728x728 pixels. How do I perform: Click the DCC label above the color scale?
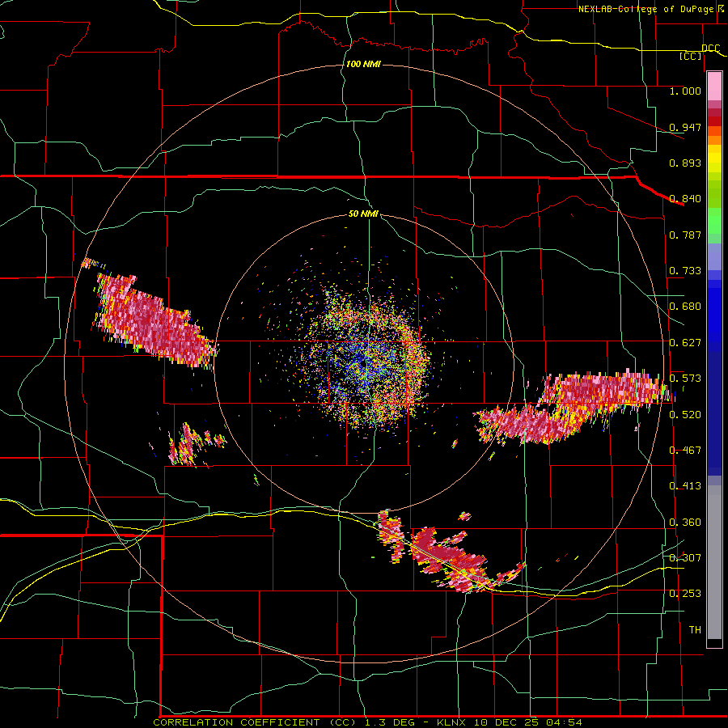[710, 48]
